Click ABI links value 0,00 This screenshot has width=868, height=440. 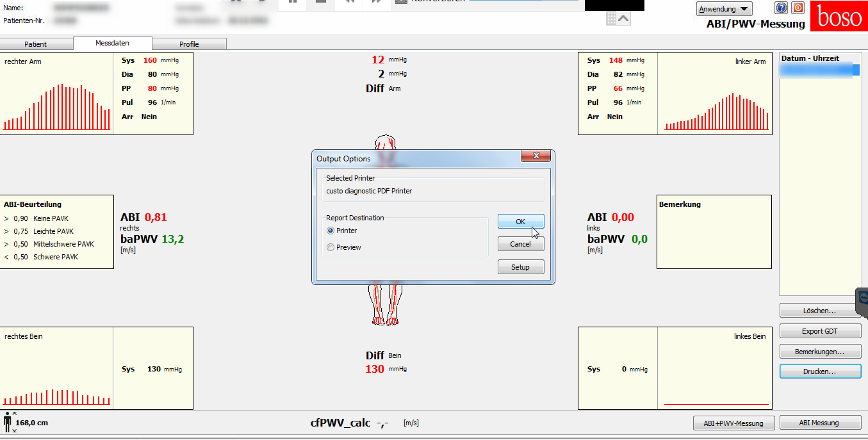coord(623,217)
